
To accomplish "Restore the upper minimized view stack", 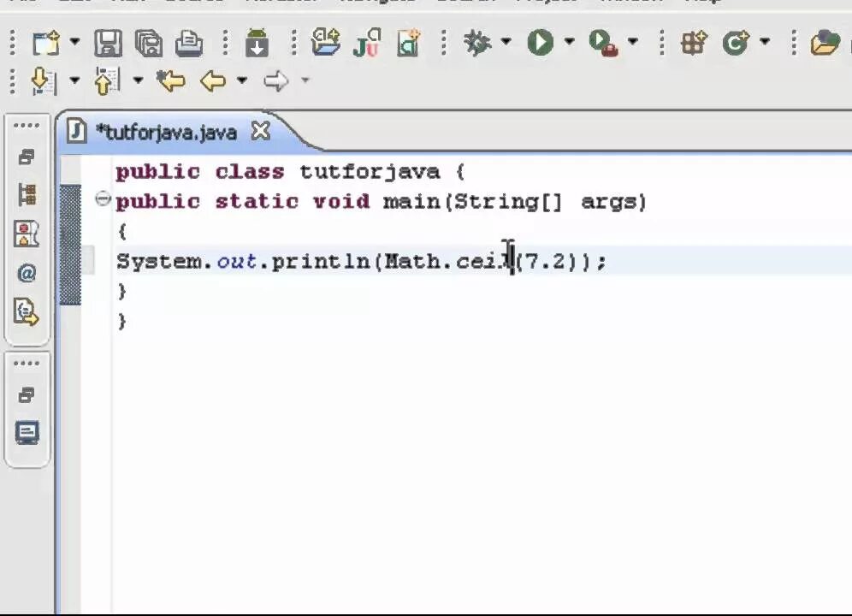I will [26, 157].
